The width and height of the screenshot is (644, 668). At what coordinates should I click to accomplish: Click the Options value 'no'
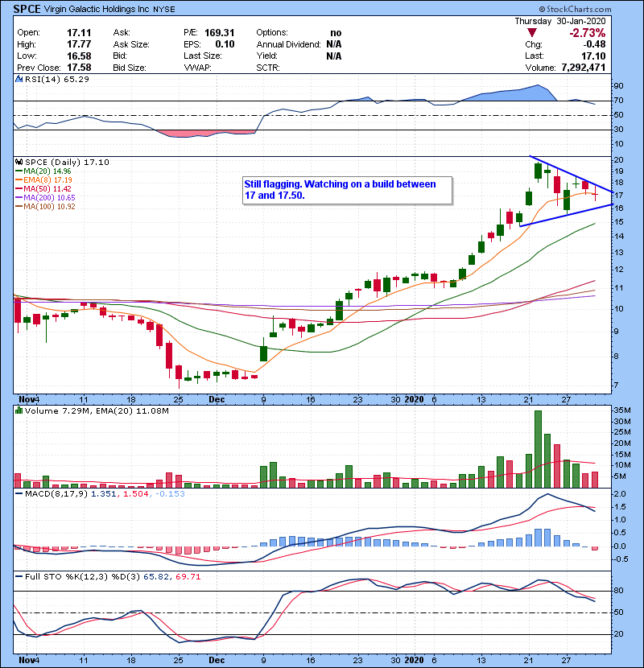(x=336, y=33)
